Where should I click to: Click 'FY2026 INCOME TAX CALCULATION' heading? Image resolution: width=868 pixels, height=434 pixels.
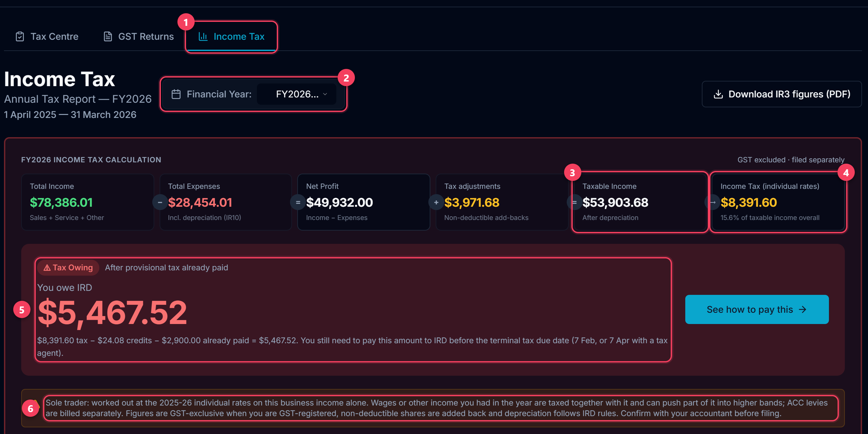click(x=91, y=159)
